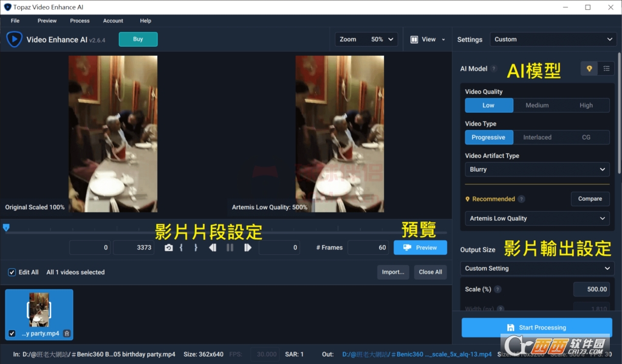Choose Interlaced video type
Screen dimensions: 622x364
(x=537, y=138)
